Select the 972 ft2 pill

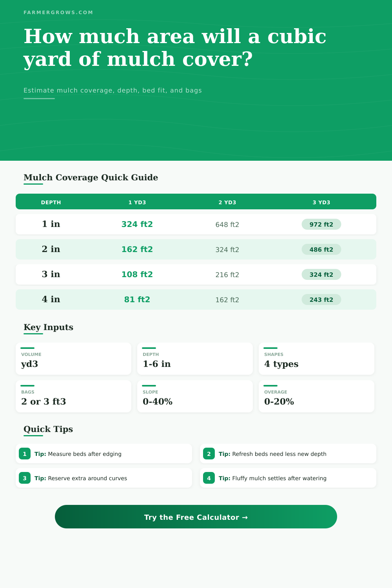pyautogui.click(x=321, y=224)
